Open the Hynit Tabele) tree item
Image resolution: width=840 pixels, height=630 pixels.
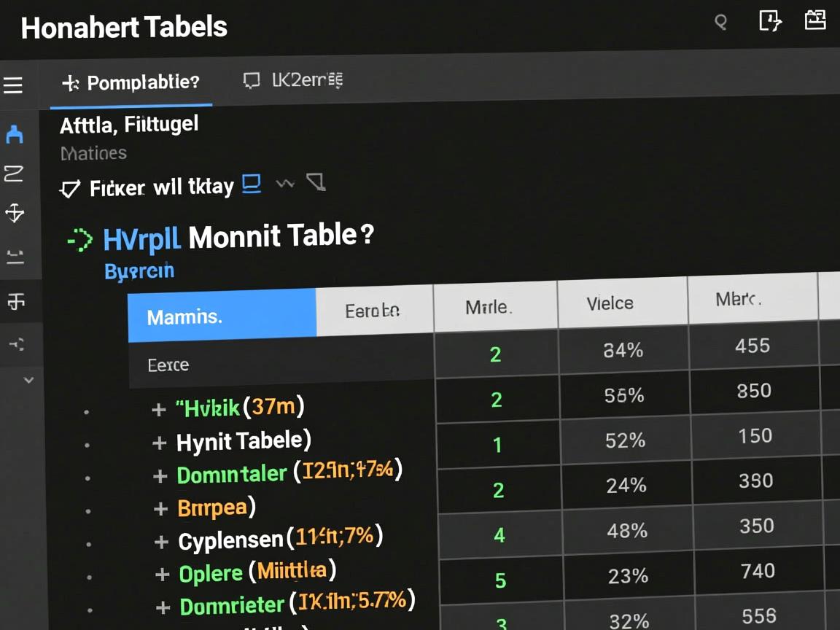[x=243, y=441]
